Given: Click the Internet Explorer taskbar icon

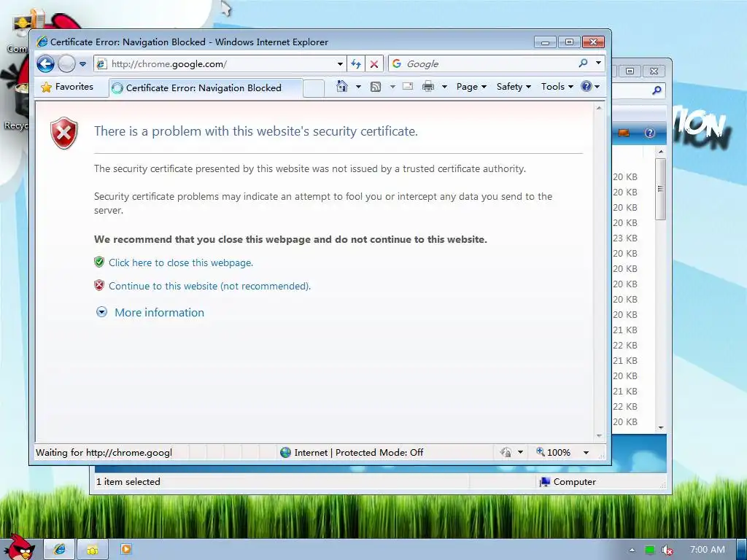Looking at the screenshot, I should 60,550.
